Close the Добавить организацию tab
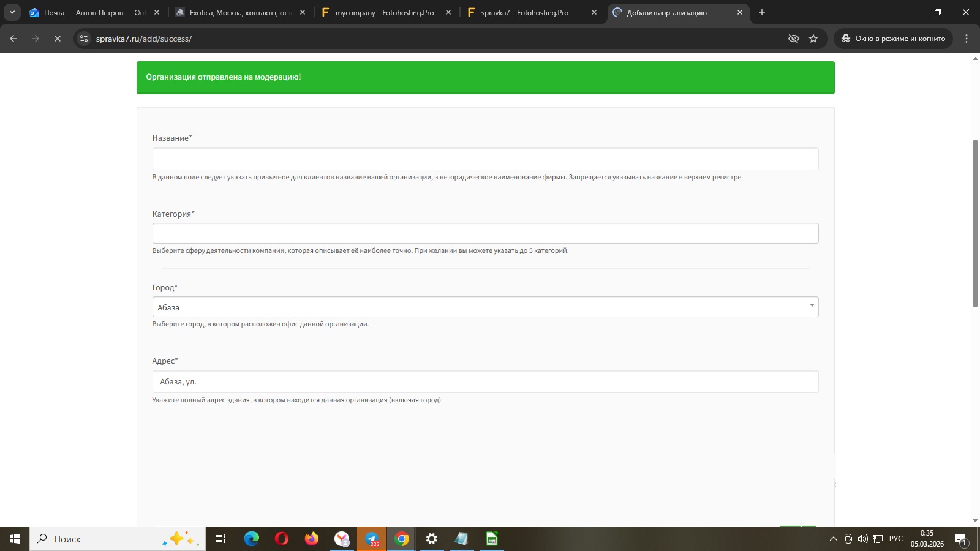980x551 pixels. [x=740, y=12]
